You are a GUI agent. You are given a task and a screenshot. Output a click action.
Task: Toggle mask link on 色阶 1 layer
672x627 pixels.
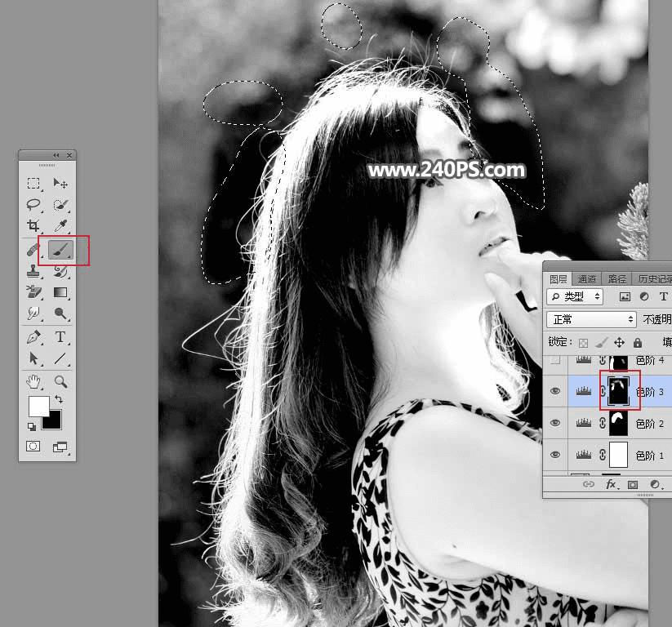tap(602, 455)
